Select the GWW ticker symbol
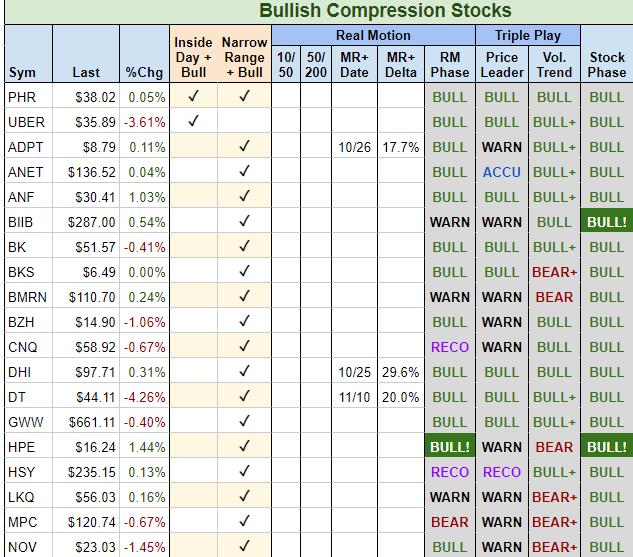Screen dimensions: 633x557 pyautogui.click(x=24, y=422)
